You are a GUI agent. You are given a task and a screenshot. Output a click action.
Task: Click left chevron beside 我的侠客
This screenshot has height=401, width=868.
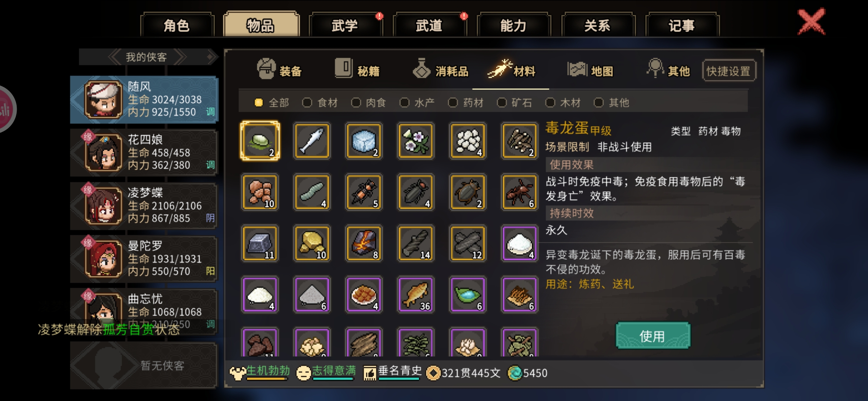click(x=115, y=57)
